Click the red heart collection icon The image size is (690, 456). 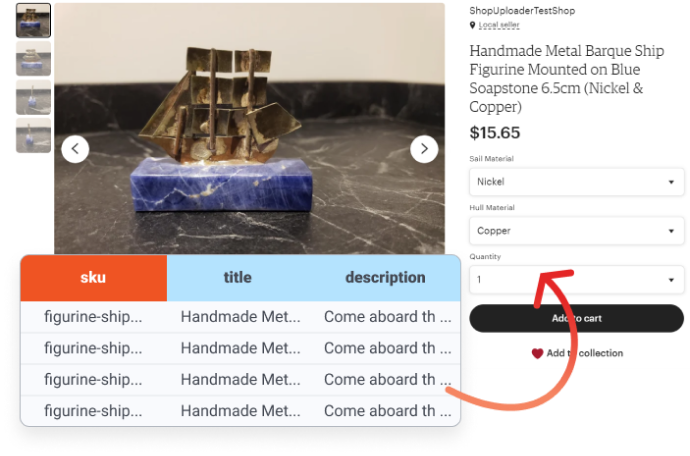pos(537,353)
